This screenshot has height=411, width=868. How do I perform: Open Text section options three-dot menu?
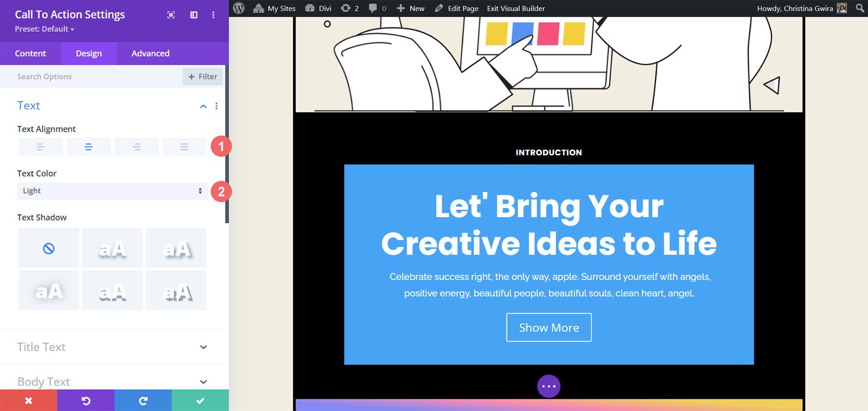coord(217,106)
